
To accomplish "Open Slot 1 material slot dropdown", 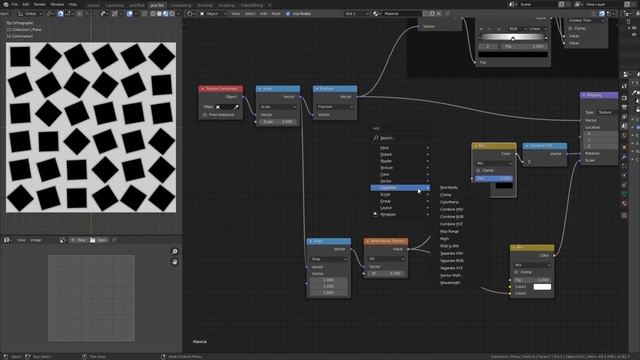I will 356,13.
